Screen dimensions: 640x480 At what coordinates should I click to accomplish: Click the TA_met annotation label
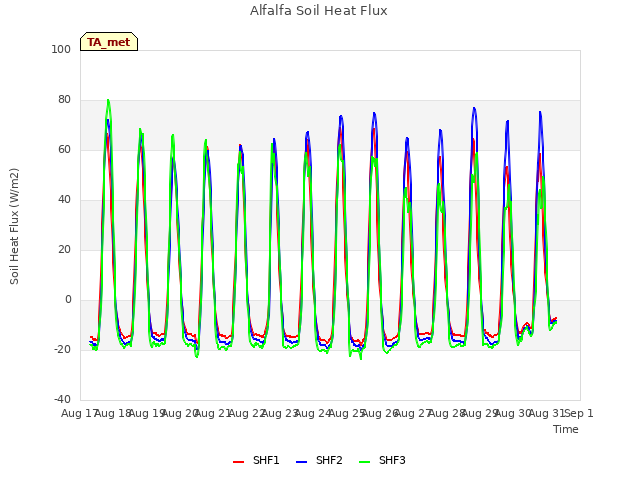click(x=109, y=42)
